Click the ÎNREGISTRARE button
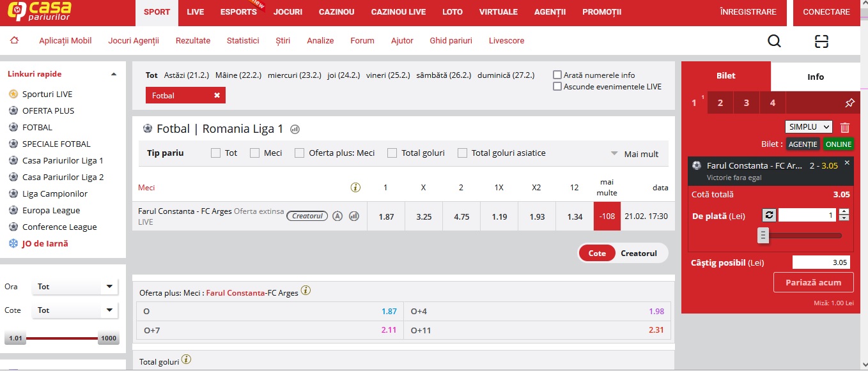Viewport: 868px width, 371px height. point(748,12)
